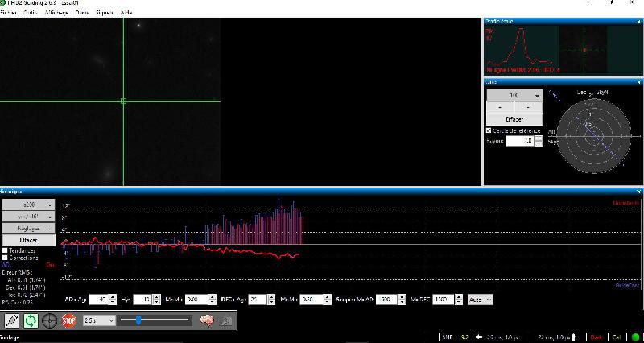Increase AD MnMo value with up arrow
644x343 pixels.
(x=212, y=297)
